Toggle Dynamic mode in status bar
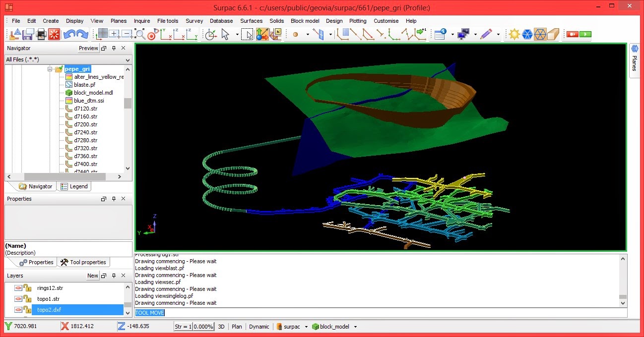Screen dimensions: 644x337 259,327
